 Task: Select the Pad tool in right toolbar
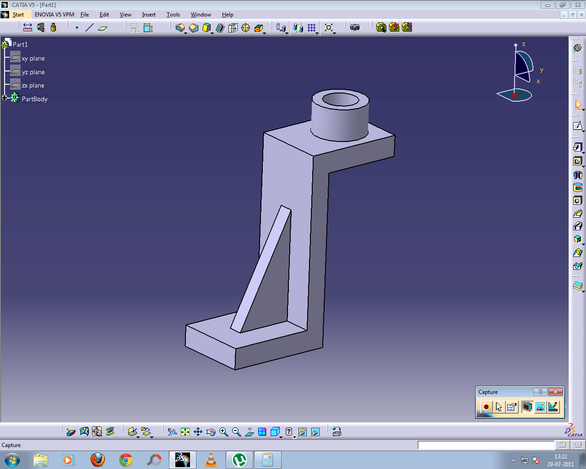tap(577, 147)
